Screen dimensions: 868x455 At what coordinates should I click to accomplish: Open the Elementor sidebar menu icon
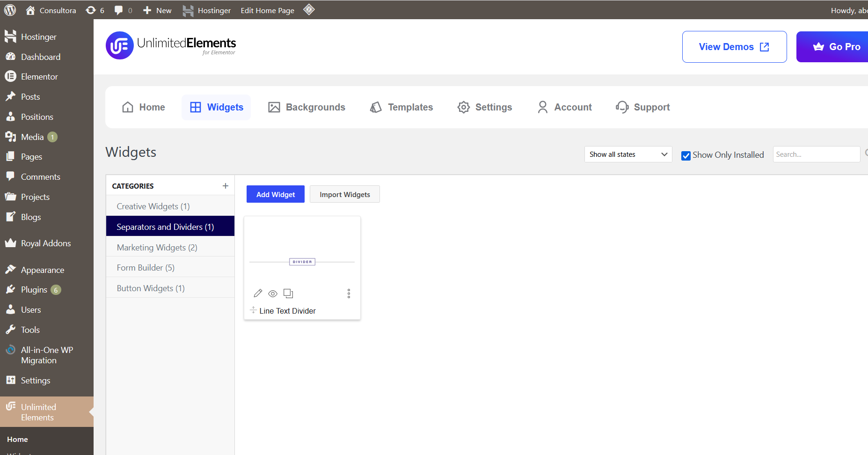tap(11, 76)
